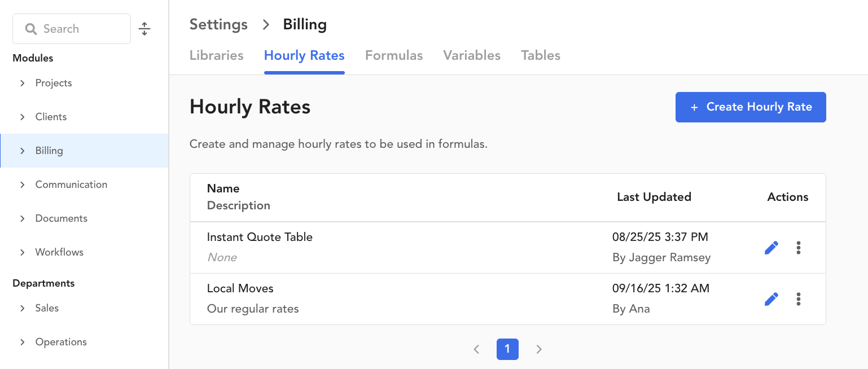Select Workflows in the sidebar
This screenshot has width=868, height=369.
click(x=59, y=252)
